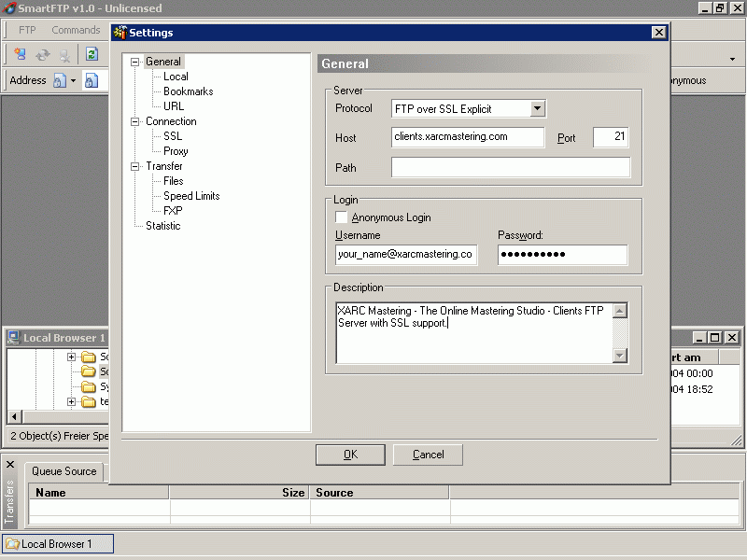Switch to the Queue Source tab
747x560 pixels.
(x=64, y=471)
